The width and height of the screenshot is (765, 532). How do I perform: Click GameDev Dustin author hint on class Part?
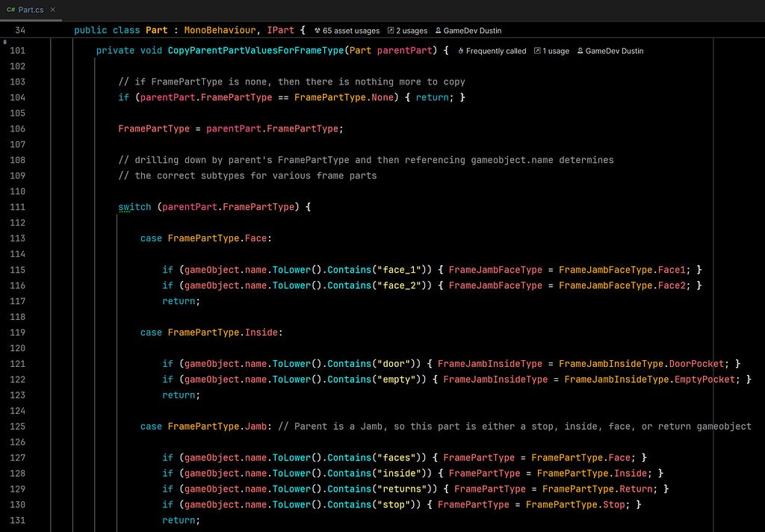[468, 31]
